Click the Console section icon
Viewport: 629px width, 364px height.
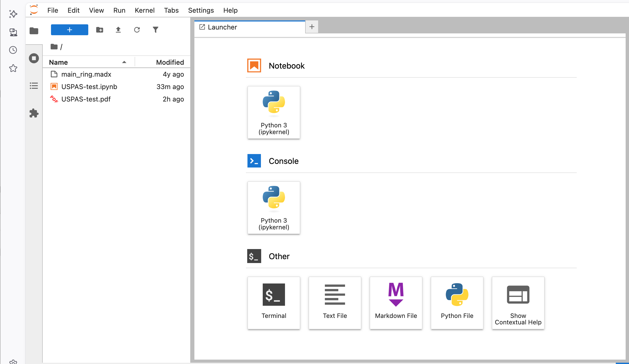pyautogui.click(x=254, y=161)
